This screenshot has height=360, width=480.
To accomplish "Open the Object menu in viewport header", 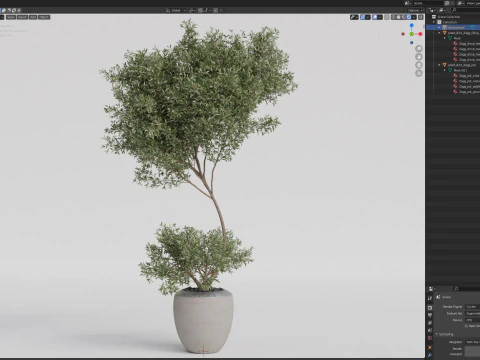I will click(44, 17).
